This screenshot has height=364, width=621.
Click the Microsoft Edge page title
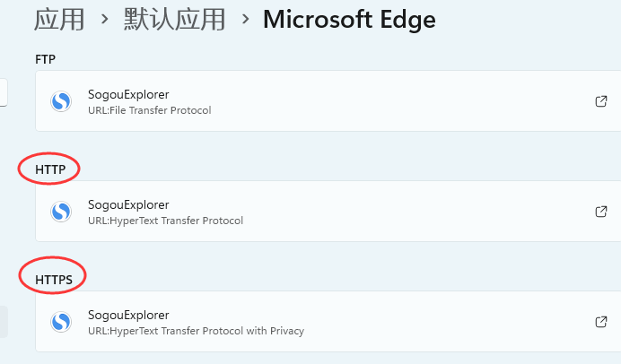pos(349,20)
